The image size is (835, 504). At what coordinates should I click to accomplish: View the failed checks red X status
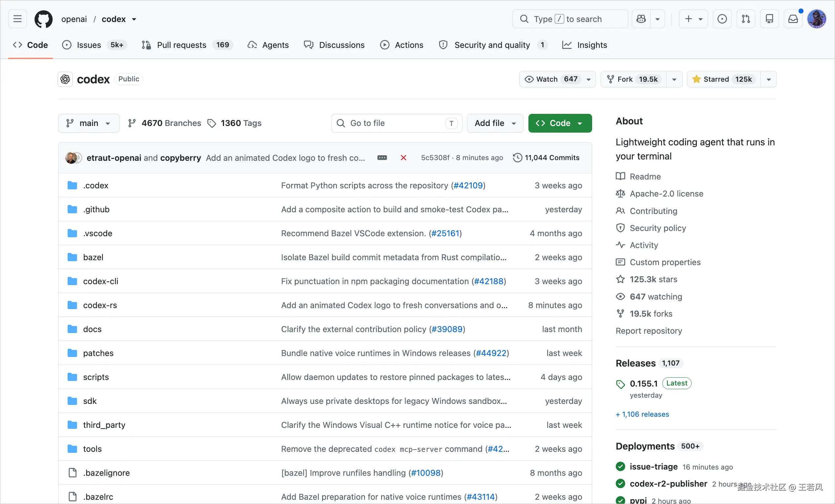pyautogui.click(x=403, y=158)
